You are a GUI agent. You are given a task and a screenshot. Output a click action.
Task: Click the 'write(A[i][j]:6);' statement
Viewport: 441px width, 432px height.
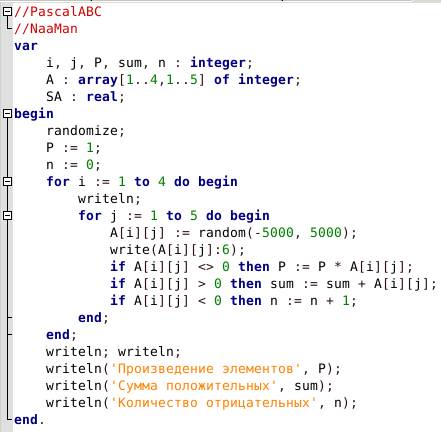177,250
